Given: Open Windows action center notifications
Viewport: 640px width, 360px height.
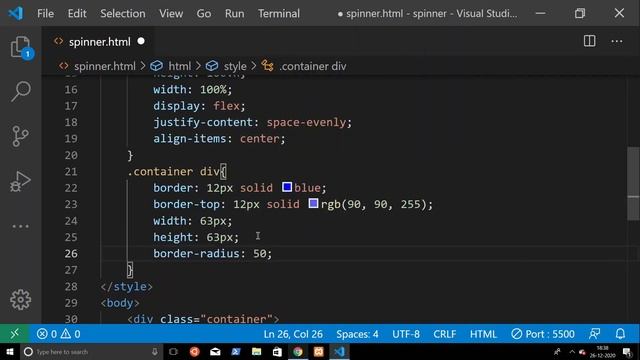Looking at the screenshot, I should click(x=627, y=351).
